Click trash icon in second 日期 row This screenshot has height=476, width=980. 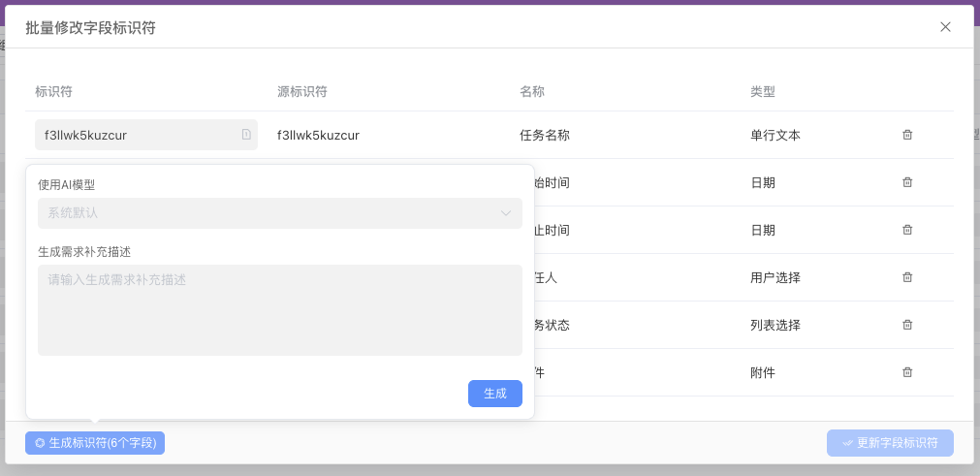pyautogui.click(x=907, y=230)
